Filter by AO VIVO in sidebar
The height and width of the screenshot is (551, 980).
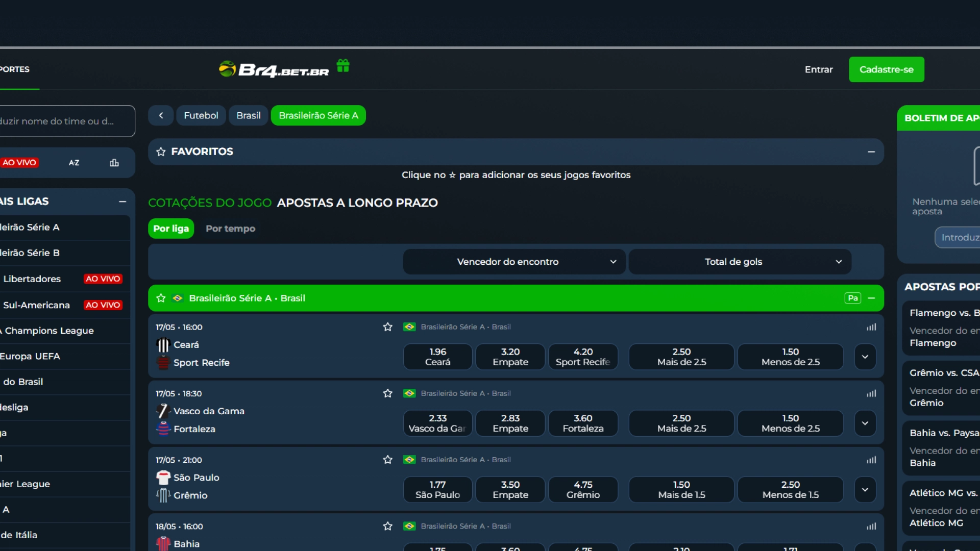pos(19,163)
